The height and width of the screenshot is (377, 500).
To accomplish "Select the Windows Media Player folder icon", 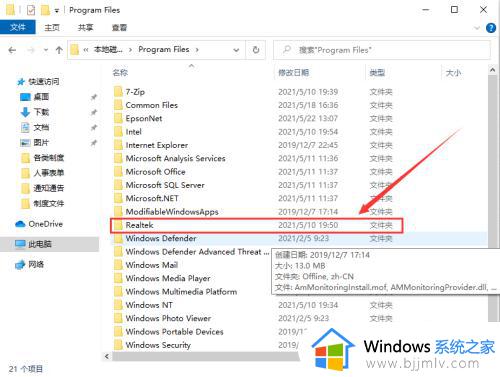I will point(118,278).
